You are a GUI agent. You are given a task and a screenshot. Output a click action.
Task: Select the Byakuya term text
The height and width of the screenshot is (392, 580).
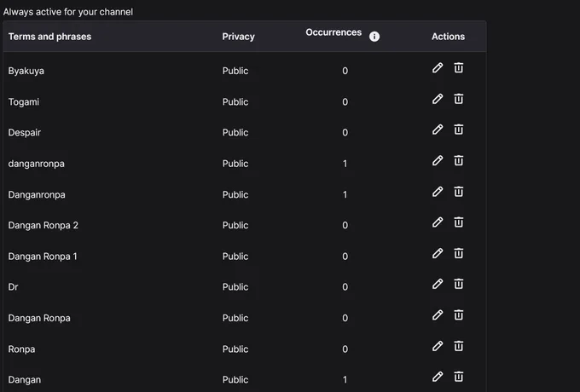[x=26, y=71]
